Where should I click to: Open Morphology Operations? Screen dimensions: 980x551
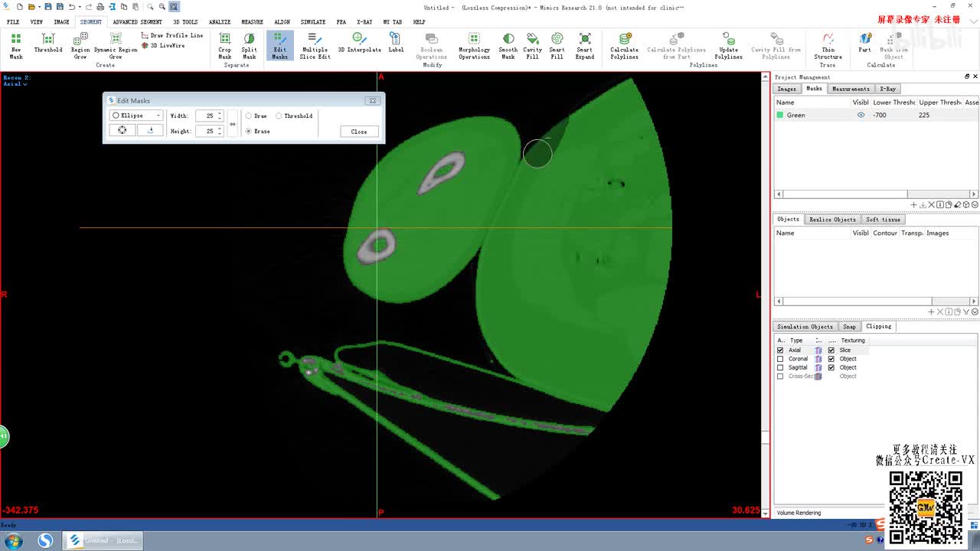pos(474,46)
